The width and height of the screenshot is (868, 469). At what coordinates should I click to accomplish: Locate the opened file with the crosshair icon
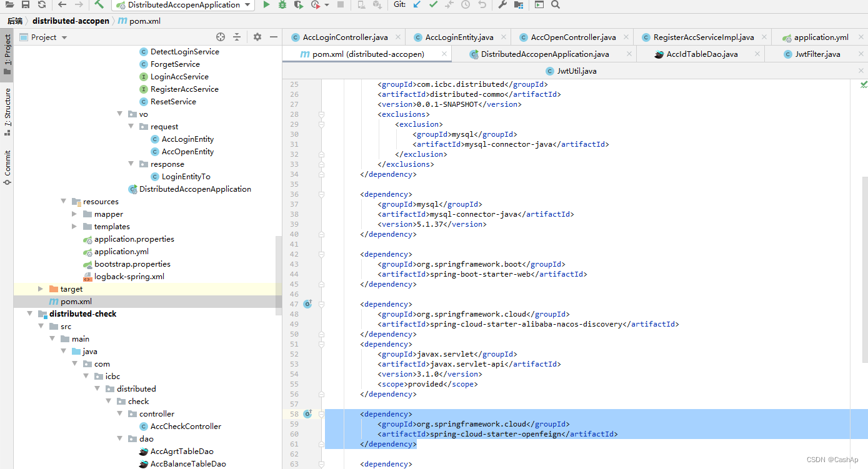click(x=221, y=37)
